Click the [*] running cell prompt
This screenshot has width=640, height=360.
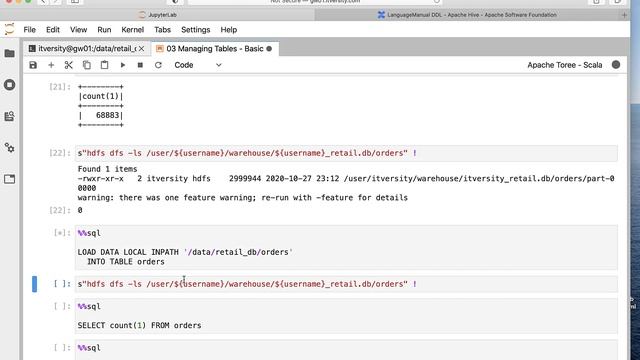(x=62, y=233)
